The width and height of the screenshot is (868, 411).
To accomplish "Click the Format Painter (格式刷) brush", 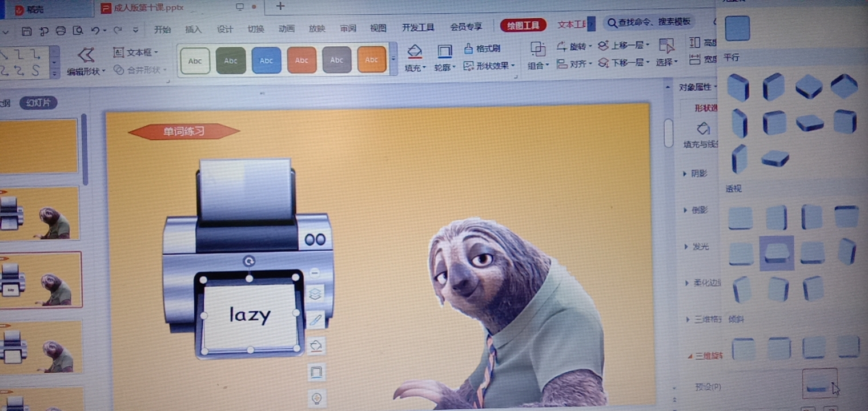I will [468, 49].
